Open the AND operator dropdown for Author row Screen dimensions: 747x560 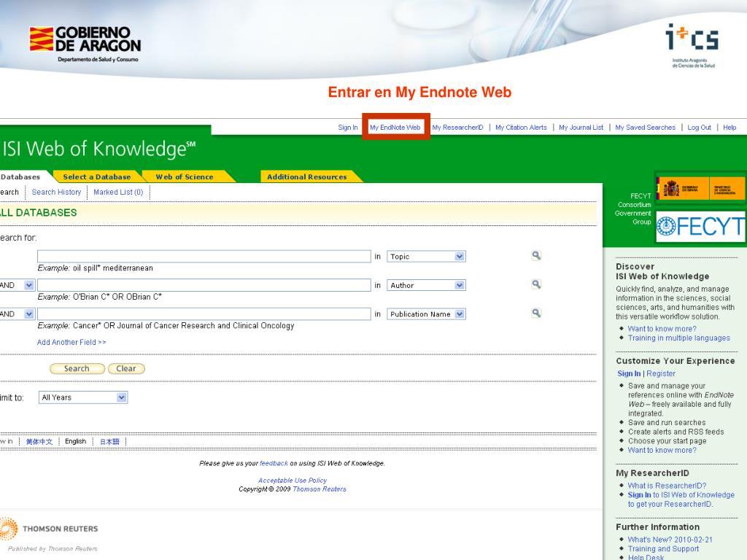click(17, 285)
